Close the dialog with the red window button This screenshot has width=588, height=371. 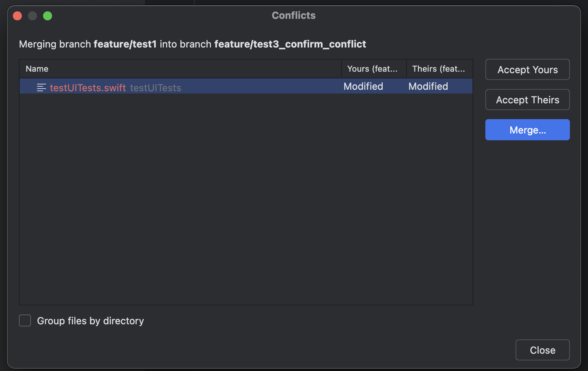click(x=17, y=16)
